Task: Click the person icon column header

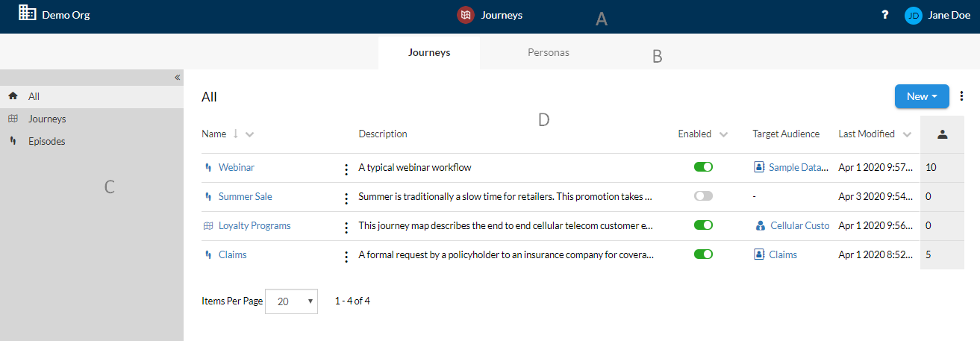Action: click(x=942, y=134)
